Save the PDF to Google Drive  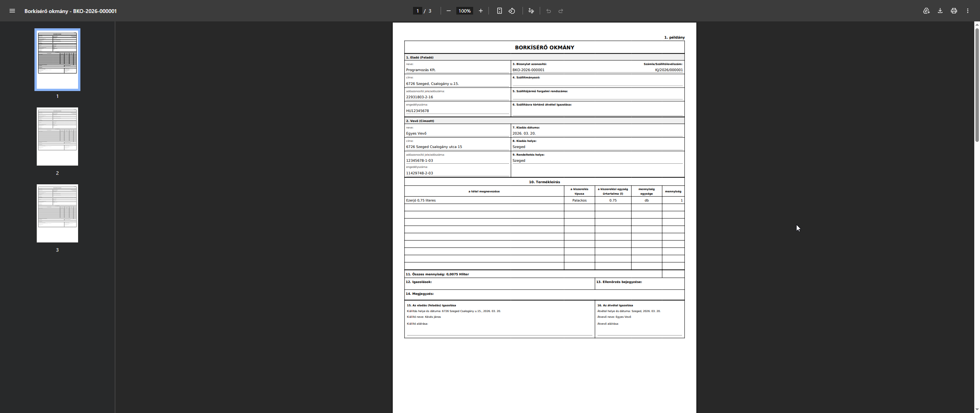click(926, 11)
